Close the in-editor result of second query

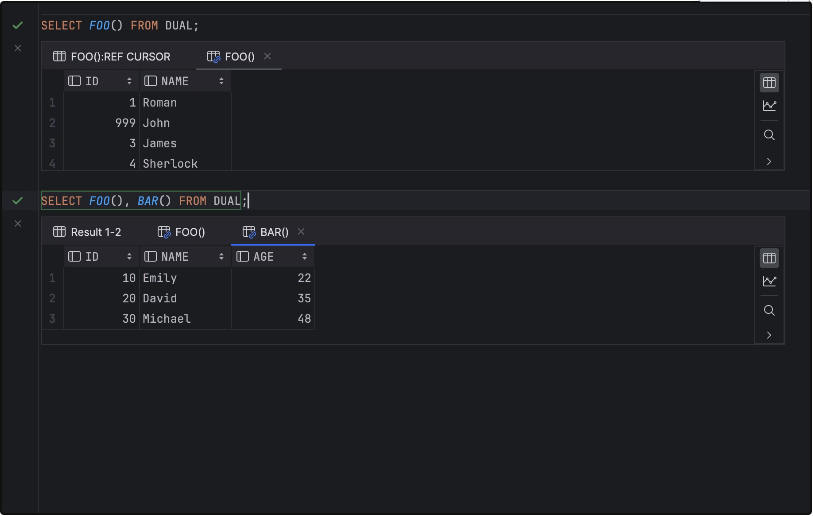(x=18, y=223)
